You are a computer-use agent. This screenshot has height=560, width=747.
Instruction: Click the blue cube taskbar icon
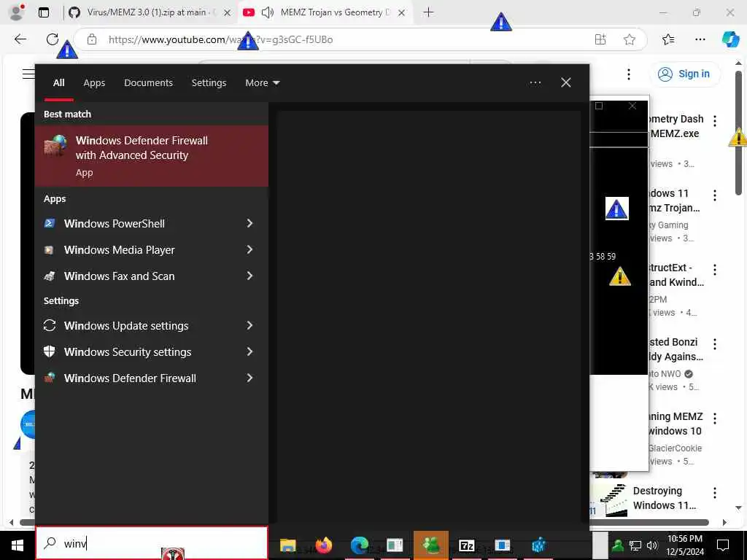point(538,545)
